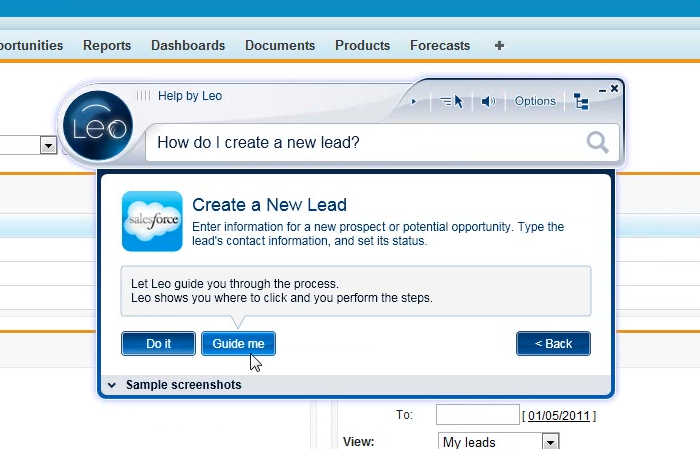
Task: Click the Salesforce logo thumbnail
Action: tap(152, 221)
